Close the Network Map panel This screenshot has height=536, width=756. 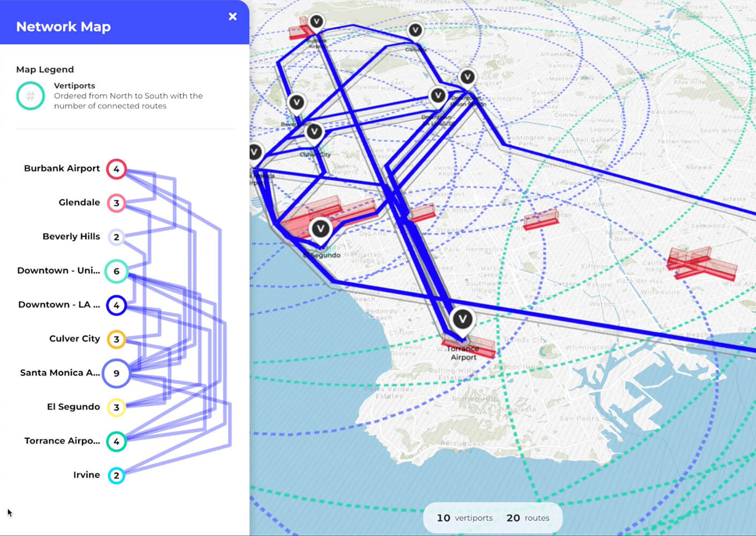point(233,17)
